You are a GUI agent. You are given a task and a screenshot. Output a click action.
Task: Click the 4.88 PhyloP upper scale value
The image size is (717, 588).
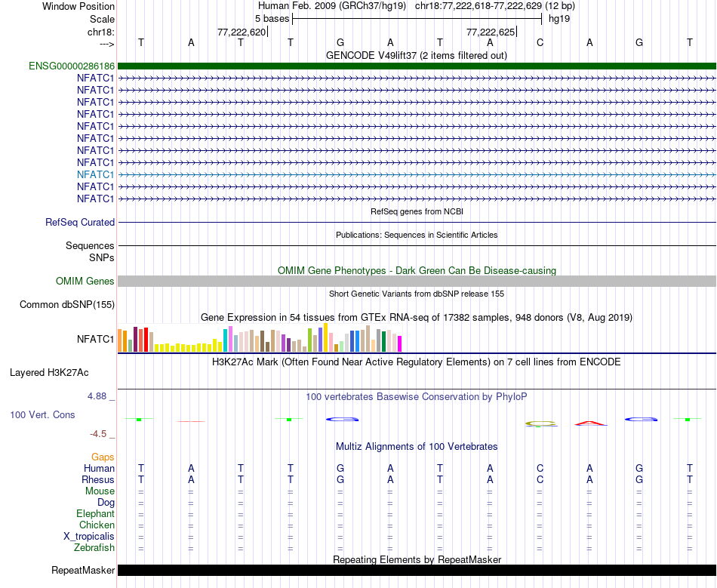tap(97, 396)
